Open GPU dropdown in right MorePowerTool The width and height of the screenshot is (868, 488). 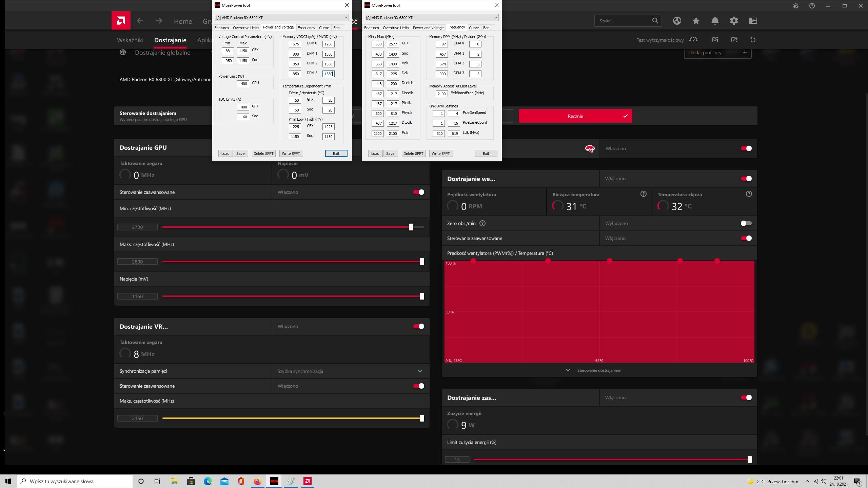(x=432, y=17)
